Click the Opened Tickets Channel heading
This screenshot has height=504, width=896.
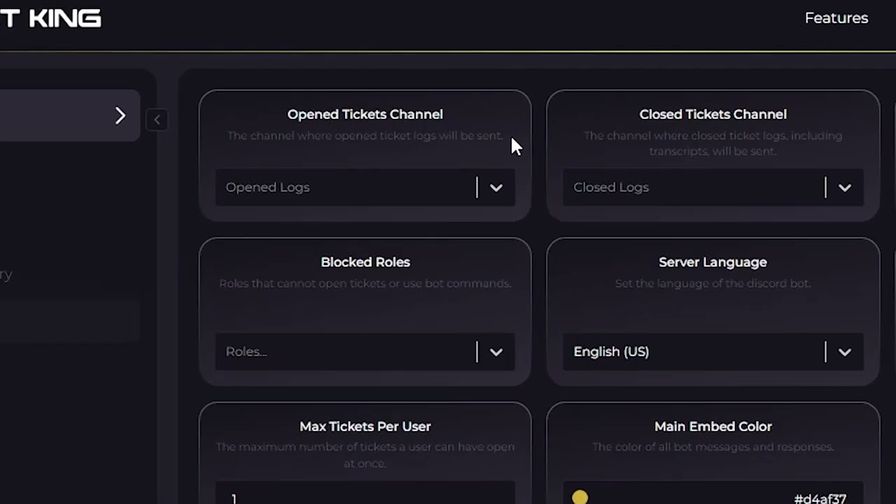tap(365, 114)
